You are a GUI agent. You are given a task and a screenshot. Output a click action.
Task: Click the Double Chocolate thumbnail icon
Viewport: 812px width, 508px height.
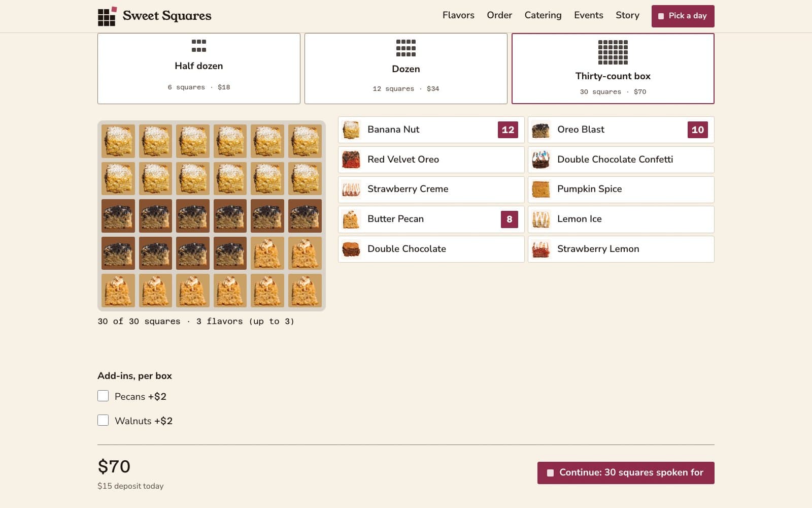click(351, 249)
